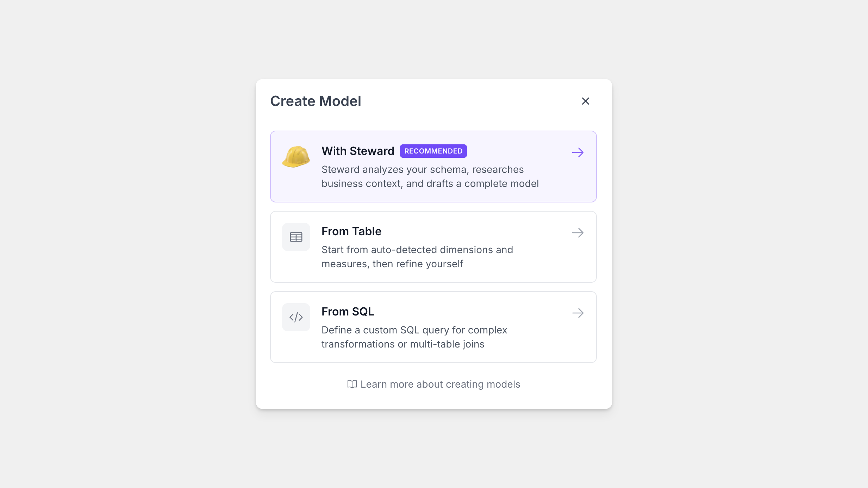Screen dimensions: 868x488
Task: Click 'measures, then refine yourself' text line
Action: click(x=392, y=264)
